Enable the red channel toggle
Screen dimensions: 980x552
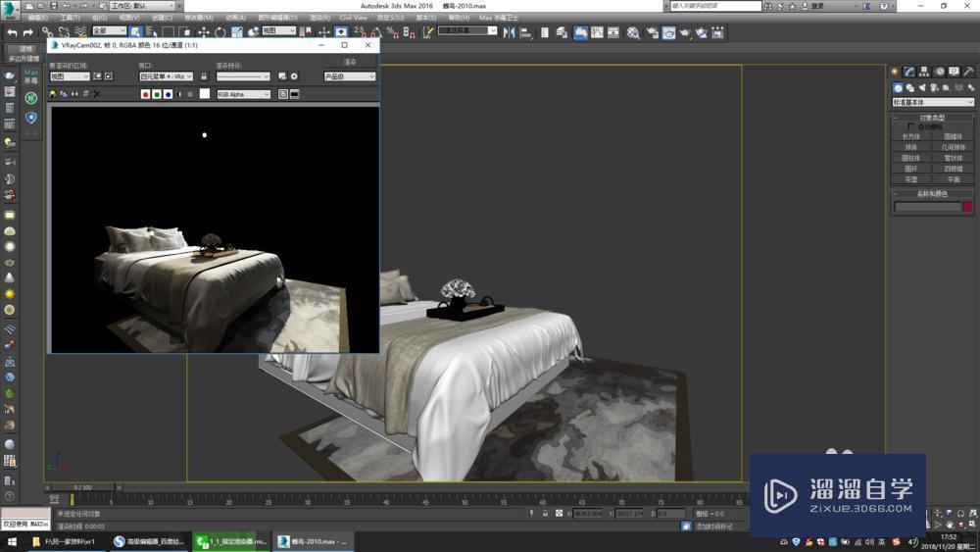(x=145, y=94)
